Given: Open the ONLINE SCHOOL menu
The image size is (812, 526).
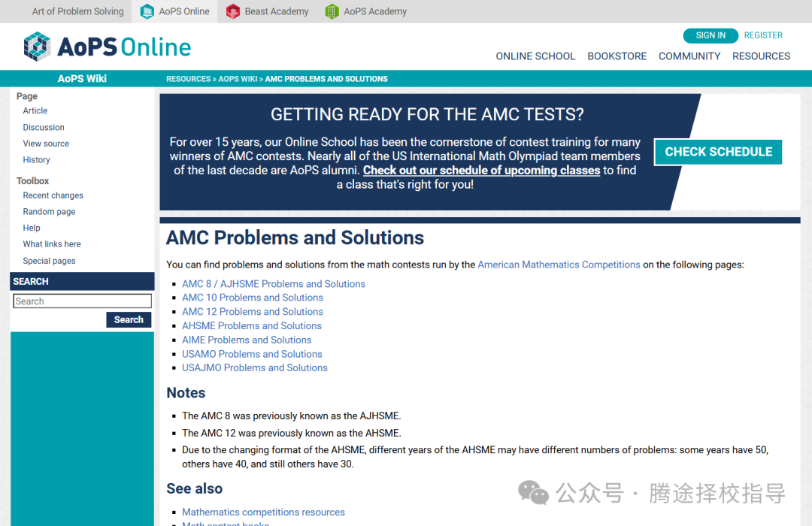Looking at the screenshot, I should (535, 56).
